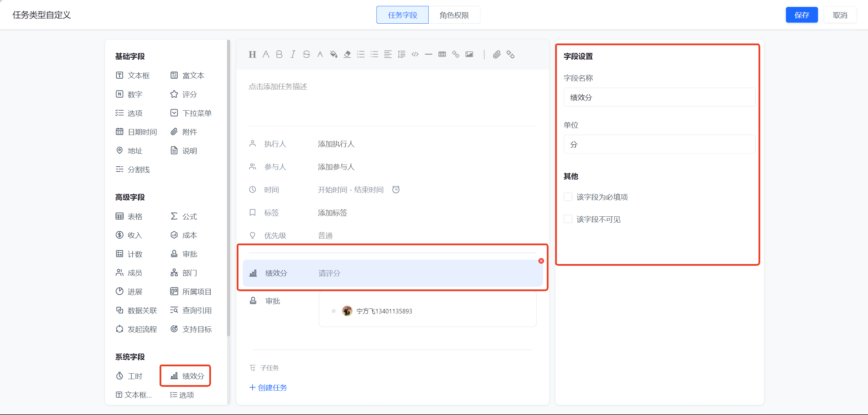
Task: Click 添加标签 to add a tag
Action: pos(333,213)
